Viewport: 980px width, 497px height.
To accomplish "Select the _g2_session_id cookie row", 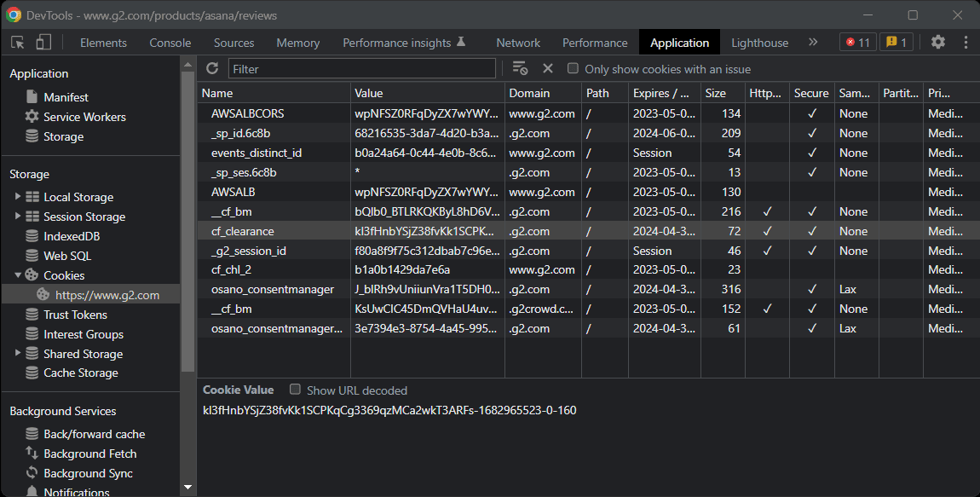I will point(588,251).
